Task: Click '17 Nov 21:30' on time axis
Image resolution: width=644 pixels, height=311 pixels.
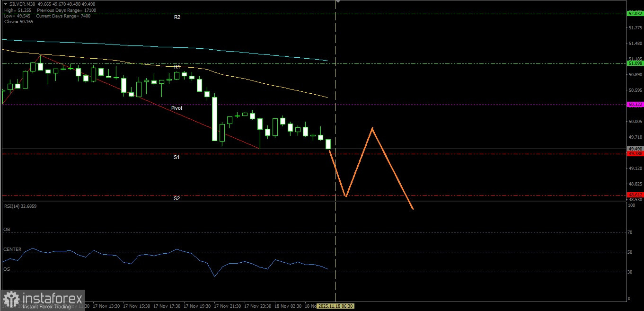Action: 228,306
